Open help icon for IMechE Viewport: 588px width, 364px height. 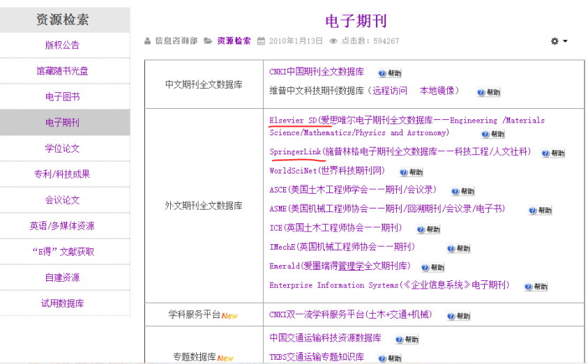point(458,248)
